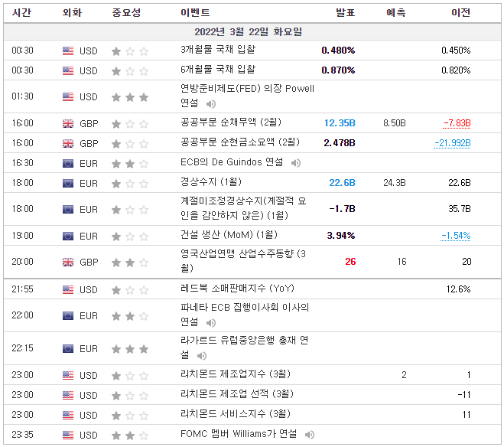
Task: Click revised previous value -1.54%
Action: [456, 236]
